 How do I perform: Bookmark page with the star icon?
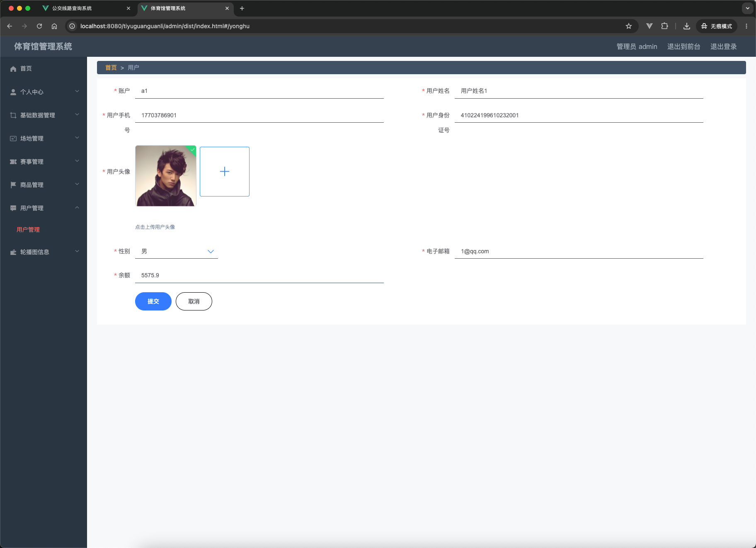point(629,26)
